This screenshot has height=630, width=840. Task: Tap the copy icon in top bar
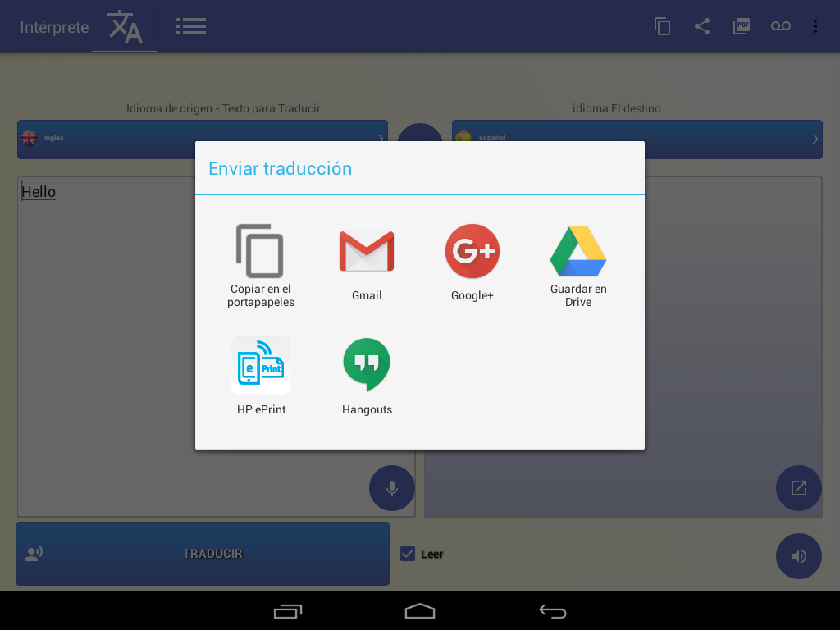[662, 26]
